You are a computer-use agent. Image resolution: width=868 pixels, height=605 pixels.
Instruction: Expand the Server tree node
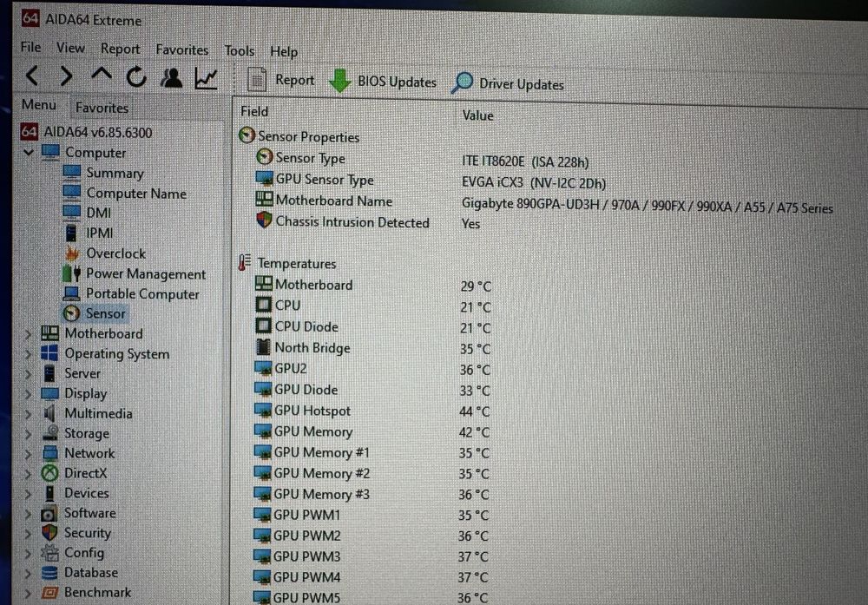pyautogui.click(x=29, y=373)
